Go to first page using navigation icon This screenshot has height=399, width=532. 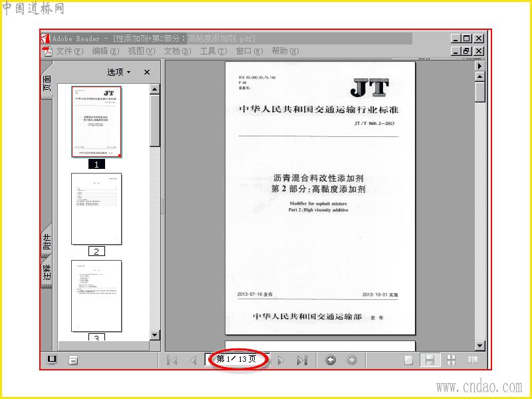point(172,360)
